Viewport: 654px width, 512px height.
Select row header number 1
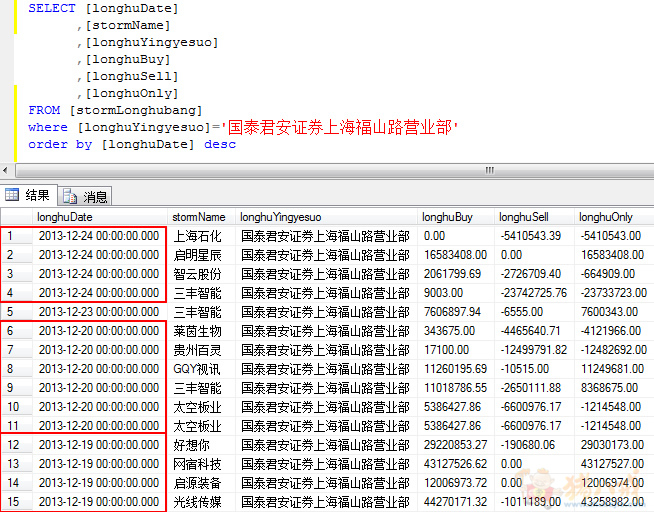point(16,236)
